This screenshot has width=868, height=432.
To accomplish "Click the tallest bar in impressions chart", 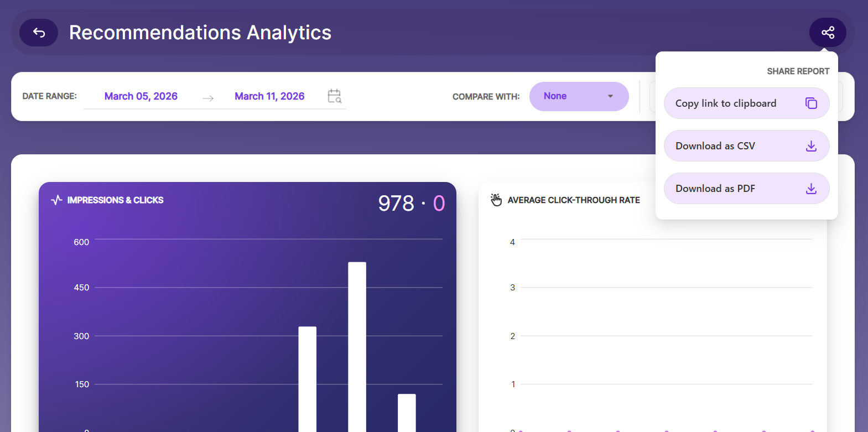I will pos(357,347).
